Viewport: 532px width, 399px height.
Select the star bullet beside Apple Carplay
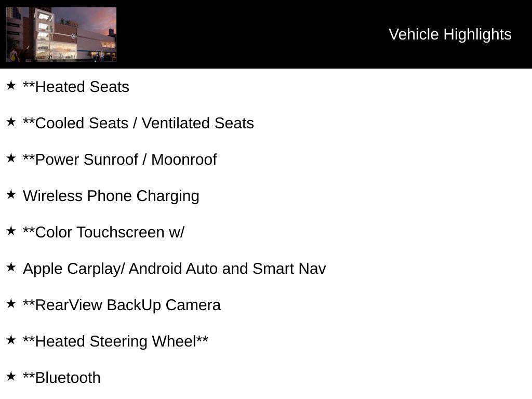pos(11,267)
